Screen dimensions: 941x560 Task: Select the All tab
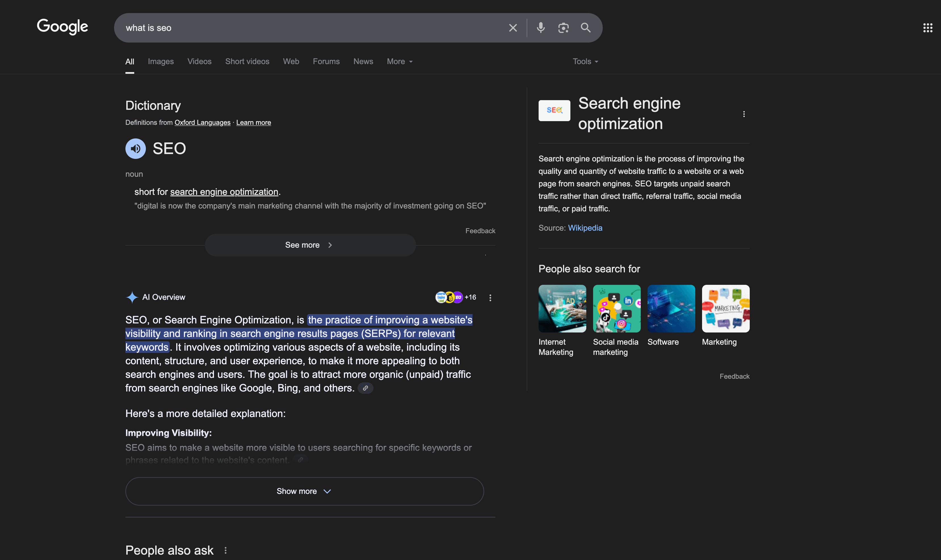pyautogui.click(x=129, y=62)
